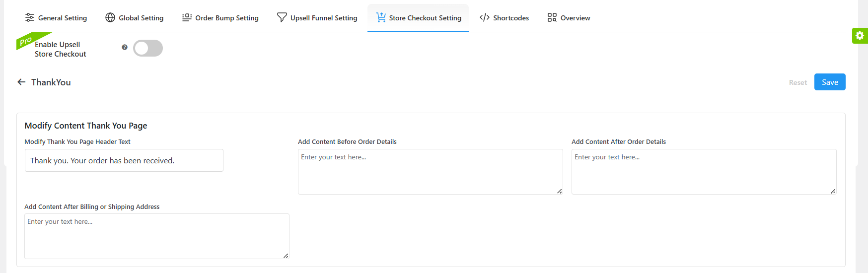Go to the Upsell Funnel Setting tab

[x=317, y=18]
